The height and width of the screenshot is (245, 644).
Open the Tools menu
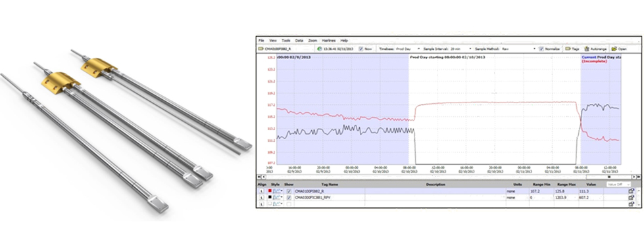point(286,41)
